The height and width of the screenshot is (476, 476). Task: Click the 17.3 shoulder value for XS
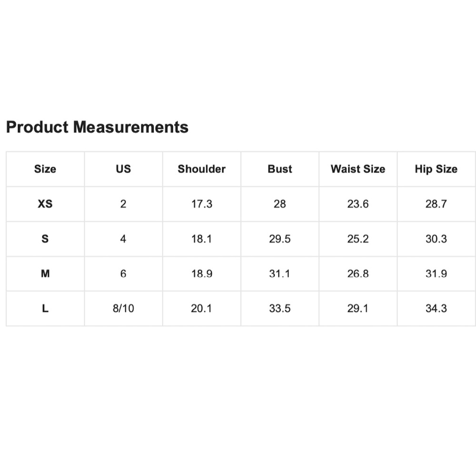click(x=201, y=204)
